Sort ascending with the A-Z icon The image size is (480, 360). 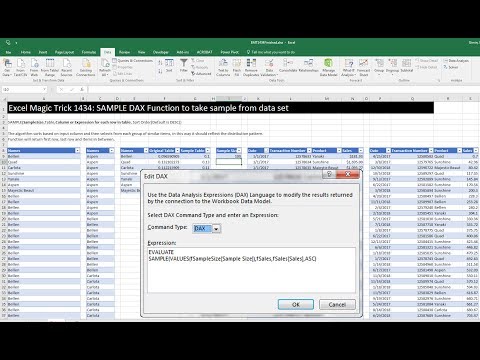tap(160, 62)
